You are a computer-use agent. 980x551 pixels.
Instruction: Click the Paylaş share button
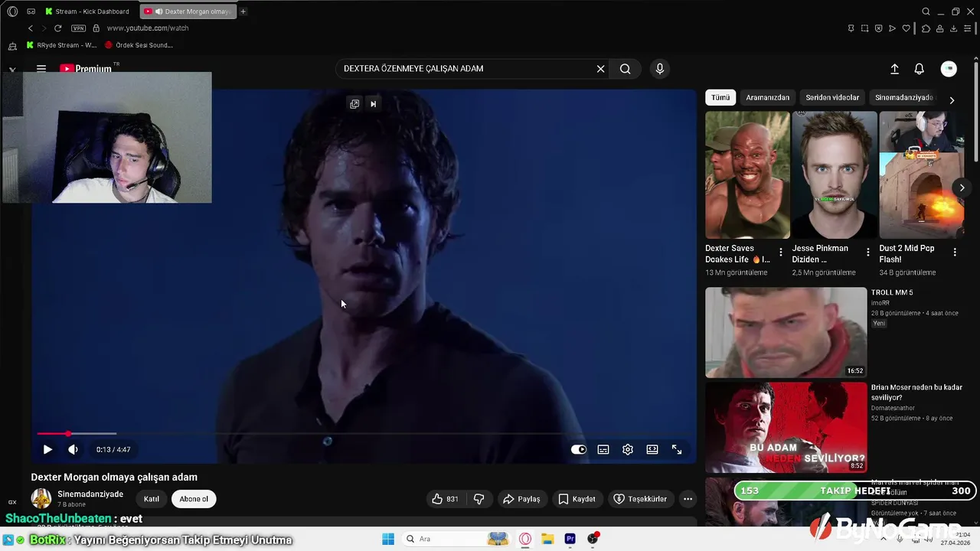pyautogui.click(x=521, y=499)
